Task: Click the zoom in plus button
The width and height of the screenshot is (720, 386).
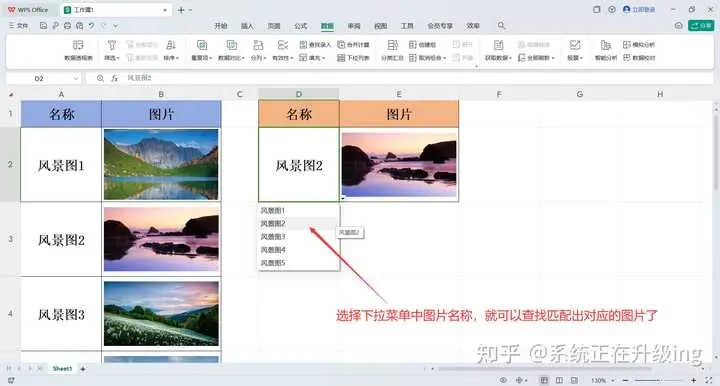Action: click(693, 380)
